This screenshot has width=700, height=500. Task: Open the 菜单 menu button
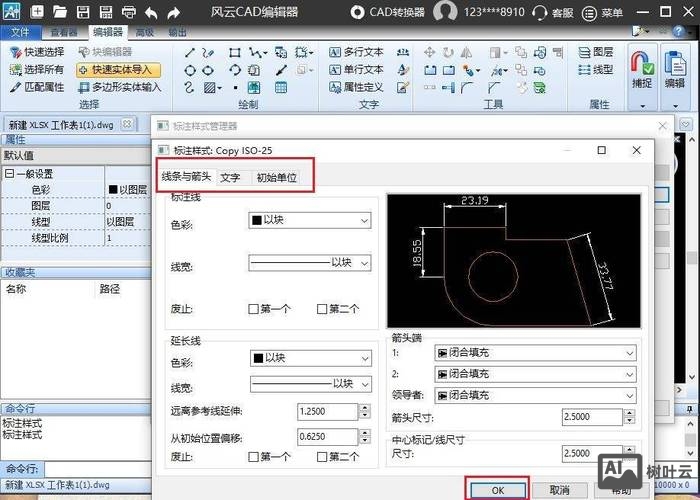(x=602, y=12)
